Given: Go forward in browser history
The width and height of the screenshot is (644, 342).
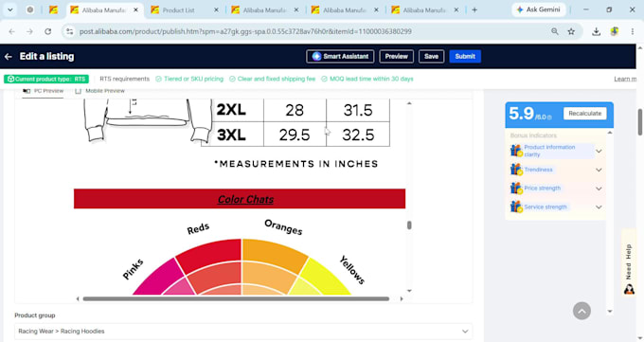Looking at the screenshot, I should (29, 31).
